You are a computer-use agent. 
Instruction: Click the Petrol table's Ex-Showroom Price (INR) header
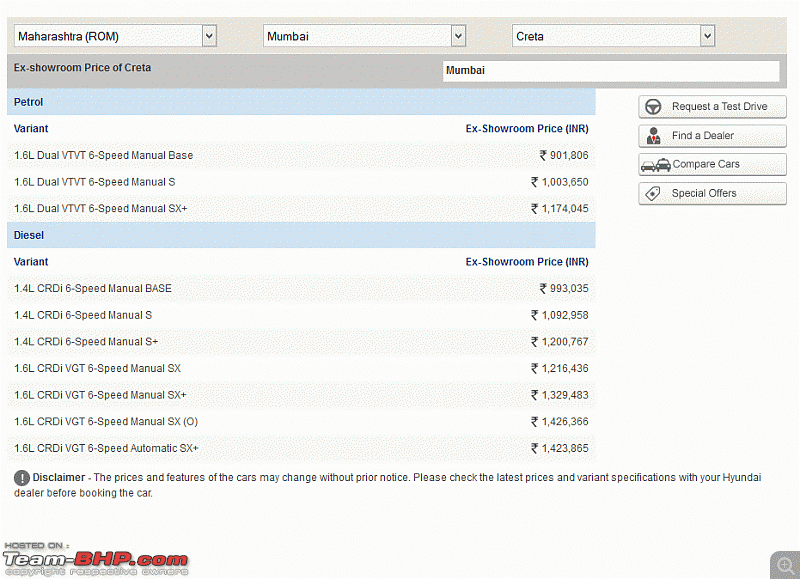[x=527, y=129]
